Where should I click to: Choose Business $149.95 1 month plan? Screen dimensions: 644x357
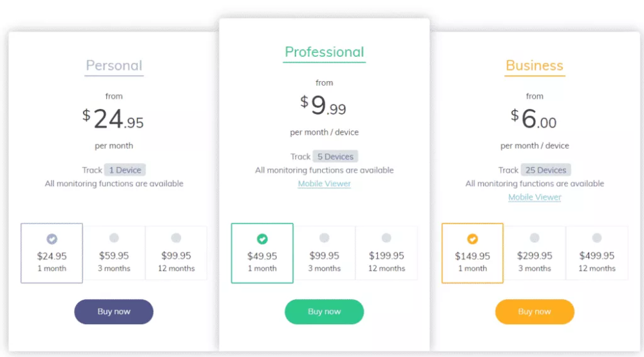coord(472,253)
